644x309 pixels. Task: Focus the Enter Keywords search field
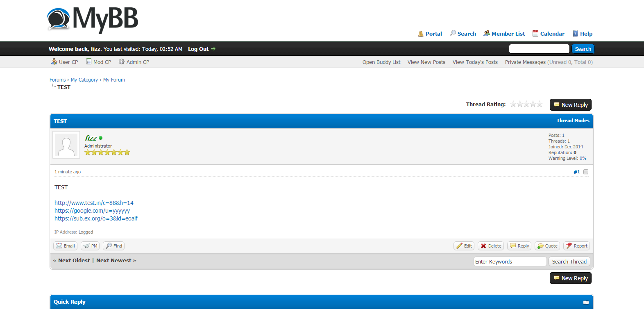pyautogui.click(x=510, y=261)
